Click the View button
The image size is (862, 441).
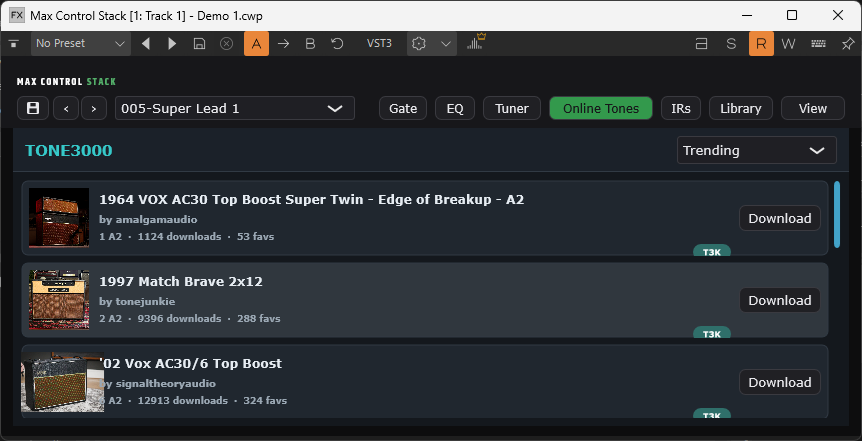pos(813,108)
